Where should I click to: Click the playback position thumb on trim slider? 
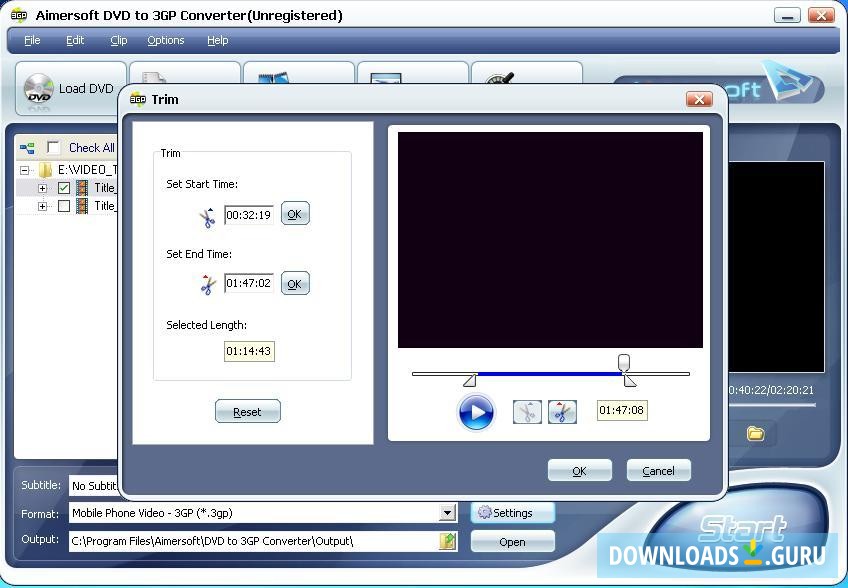point(624,362)
